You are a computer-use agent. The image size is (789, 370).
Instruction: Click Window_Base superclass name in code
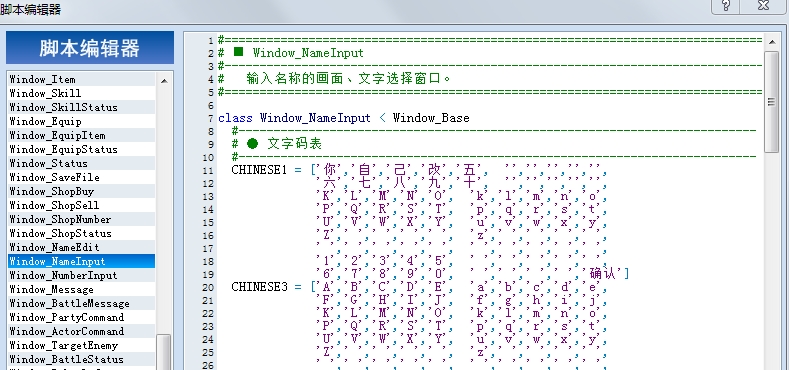(x=431, y=118)
